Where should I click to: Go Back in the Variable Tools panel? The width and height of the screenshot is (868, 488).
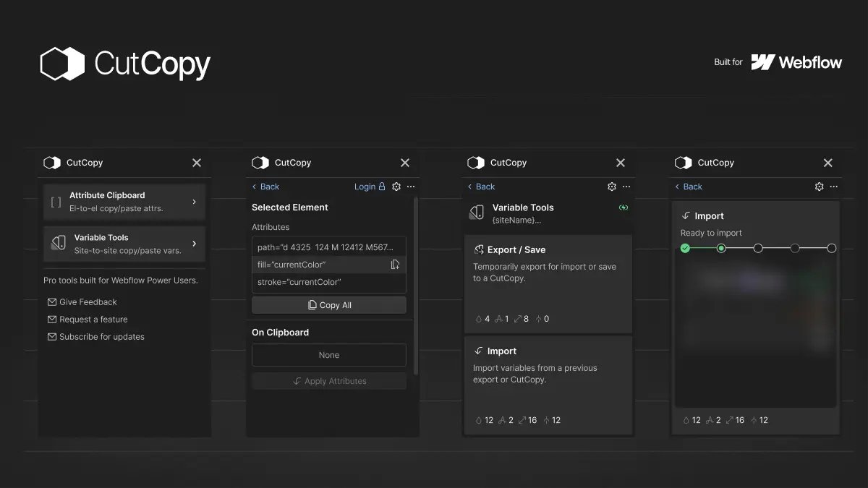[x=481, y=187]
